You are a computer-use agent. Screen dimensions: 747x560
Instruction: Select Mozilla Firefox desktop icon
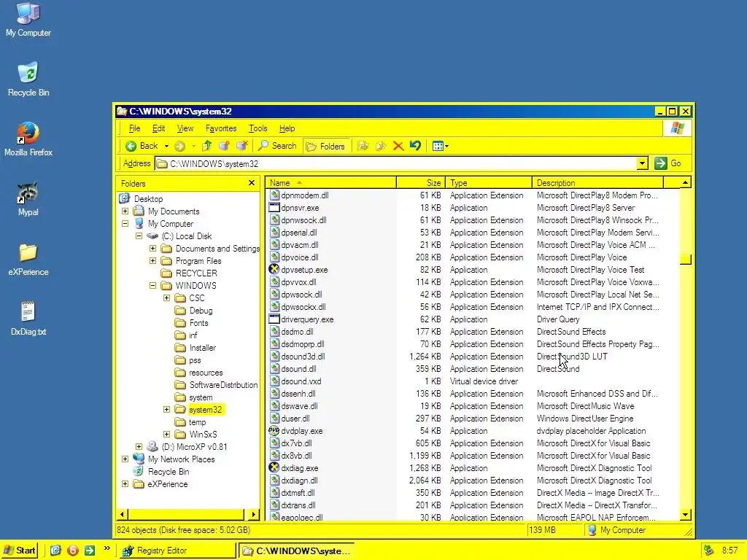pyautogui.click(x=28, y=133)
